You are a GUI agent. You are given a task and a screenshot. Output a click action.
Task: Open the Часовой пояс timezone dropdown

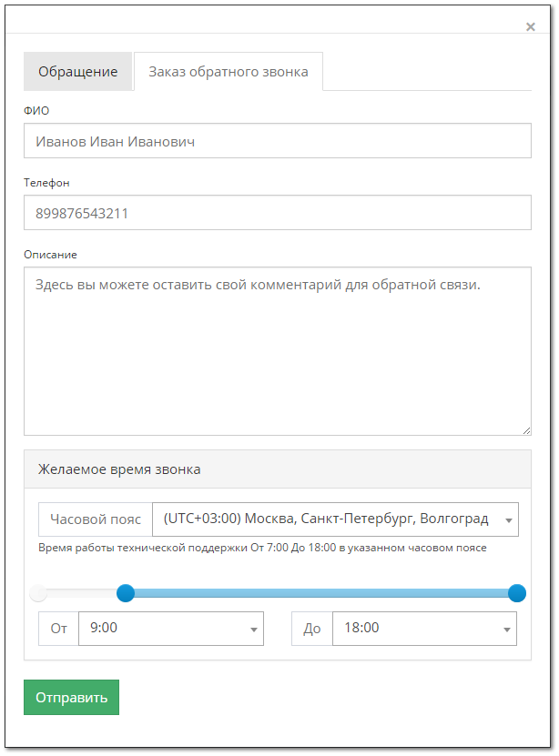pos(335,519)
